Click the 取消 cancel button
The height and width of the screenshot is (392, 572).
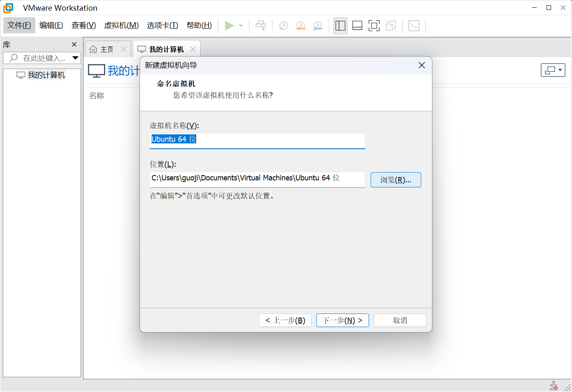400,321
